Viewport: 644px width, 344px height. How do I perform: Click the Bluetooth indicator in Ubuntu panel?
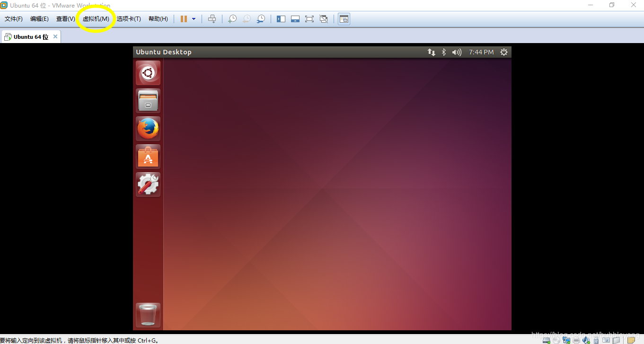(x=444, y=52)
